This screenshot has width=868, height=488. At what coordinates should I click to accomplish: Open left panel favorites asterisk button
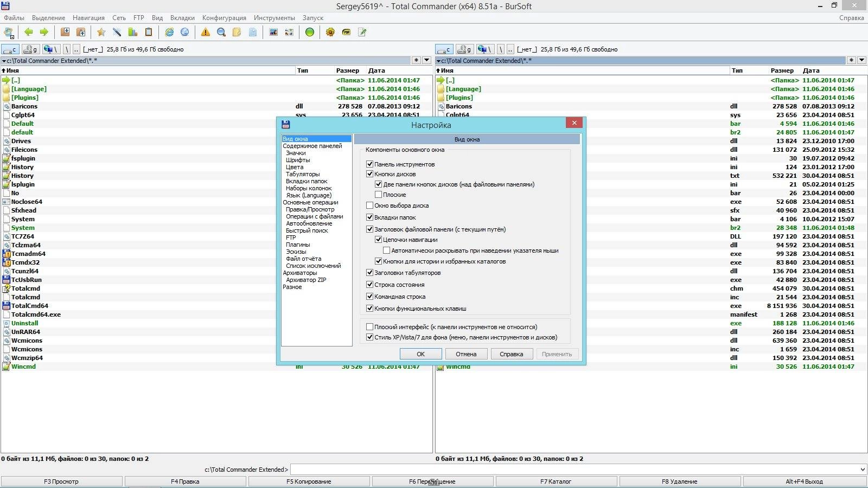pos(417,61)
